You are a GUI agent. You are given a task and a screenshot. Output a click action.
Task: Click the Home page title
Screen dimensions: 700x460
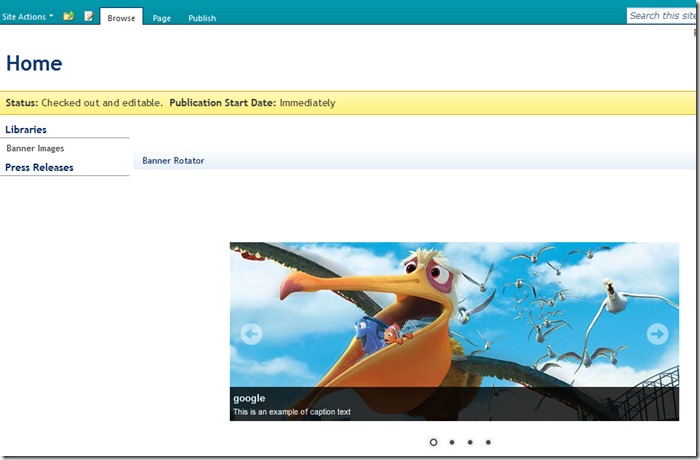point(34,63)
